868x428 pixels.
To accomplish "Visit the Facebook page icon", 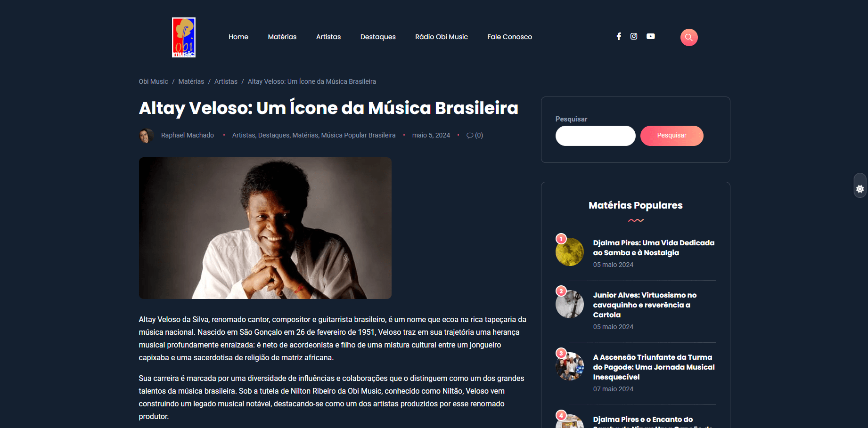I will (619, 36).
